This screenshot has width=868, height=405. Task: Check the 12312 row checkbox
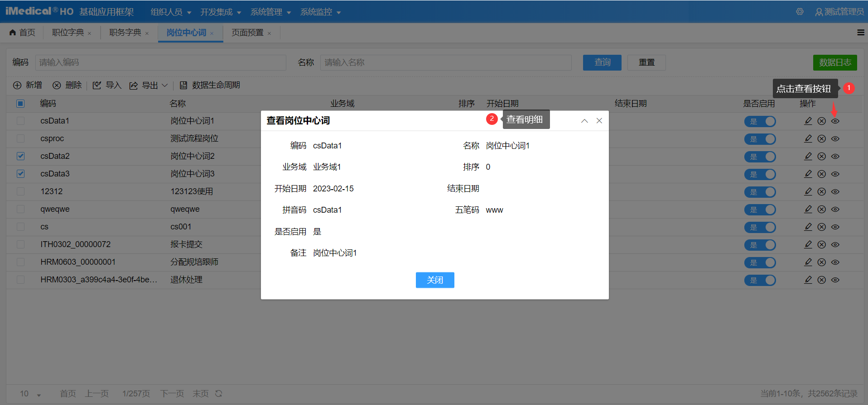[20, 191]
